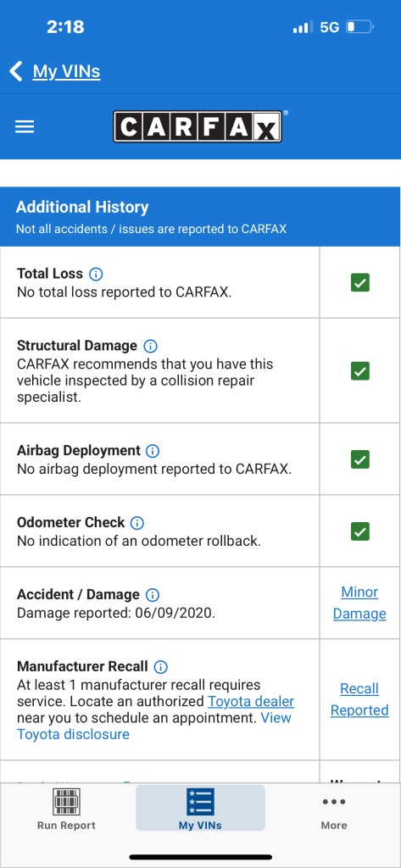Open the Minor Damage link
The image size is (401, 868).
359,603
